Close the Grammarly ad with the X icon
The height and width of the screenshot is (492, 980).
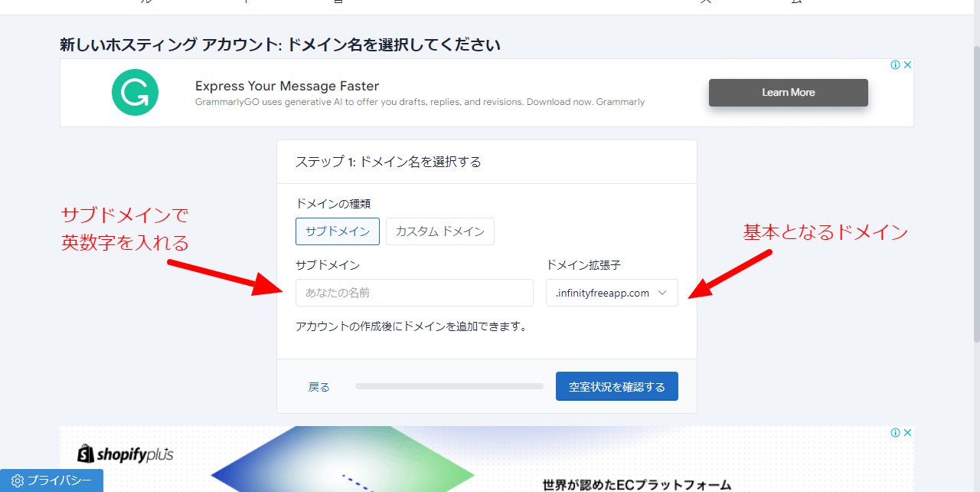tap(907, 65)
